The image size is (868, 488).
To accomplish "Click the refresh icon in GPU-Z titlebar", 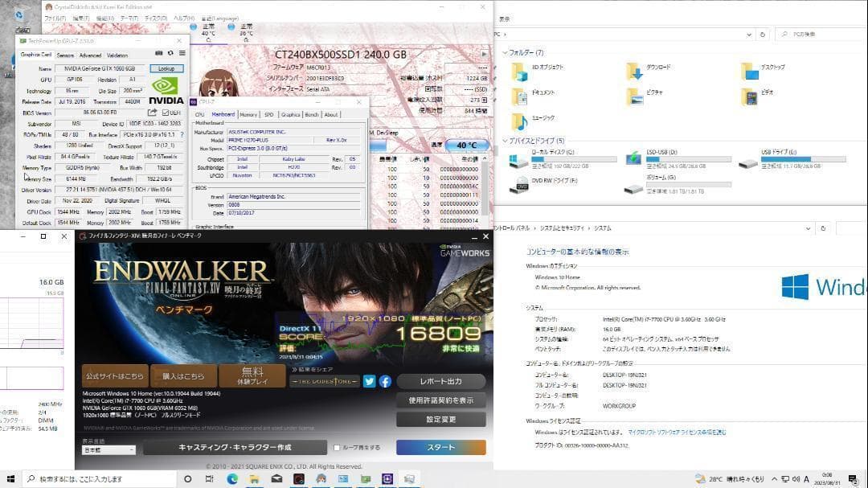I will point(170,52).
